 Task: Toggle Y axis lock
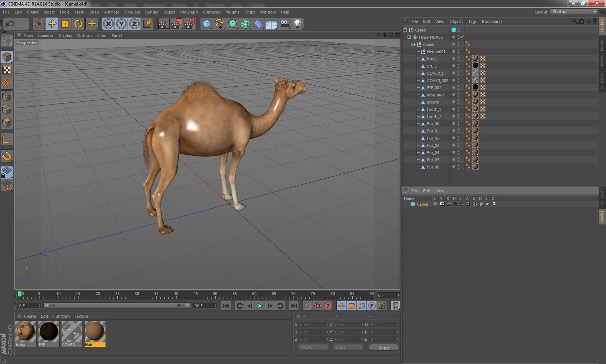(x=121, y=24)
